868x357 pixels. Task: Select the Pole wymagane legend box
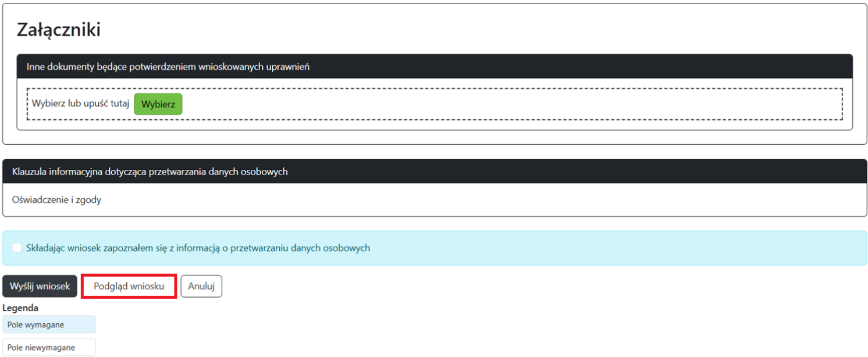point(49,325)
